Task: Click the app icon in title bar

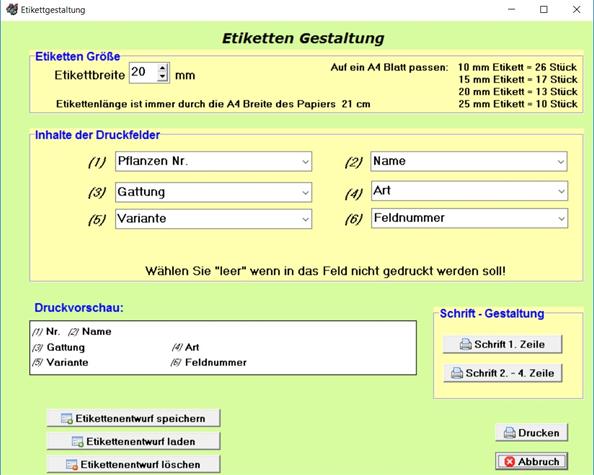Action: pos(12,9)
